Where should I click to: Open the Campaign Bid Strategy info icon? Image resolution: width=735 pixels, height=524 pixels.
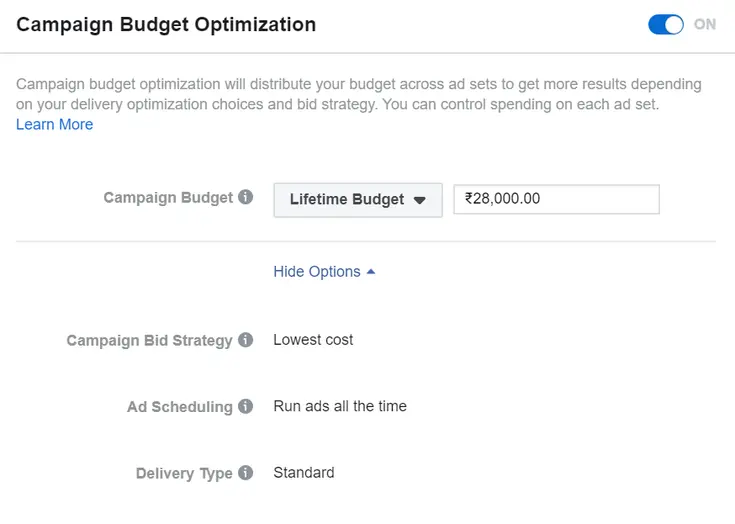click(246, 340)
